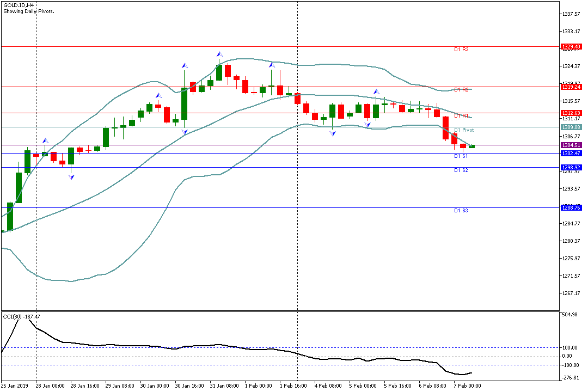Click the 0.00 CCI level value
The width and height of the screenshot is (588, 392).
(567, 356)
